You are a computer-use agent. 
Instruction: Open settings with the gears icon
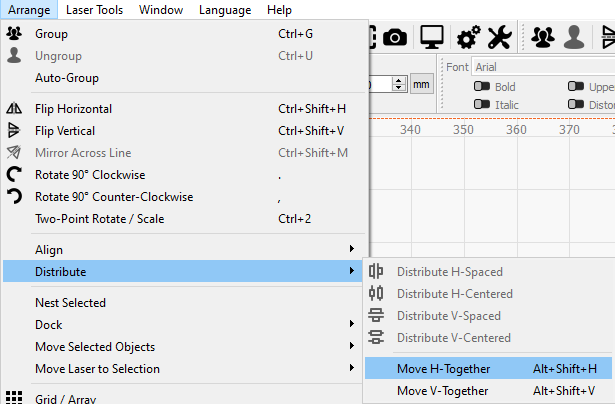point(468,37)
